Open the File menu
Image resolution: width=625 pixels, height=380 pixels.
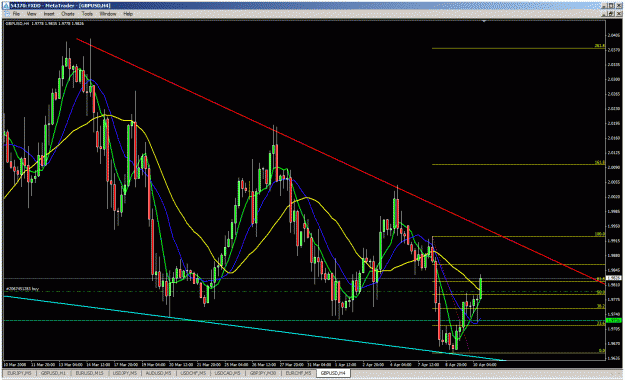pyautogui.click(x=16, y=14)
